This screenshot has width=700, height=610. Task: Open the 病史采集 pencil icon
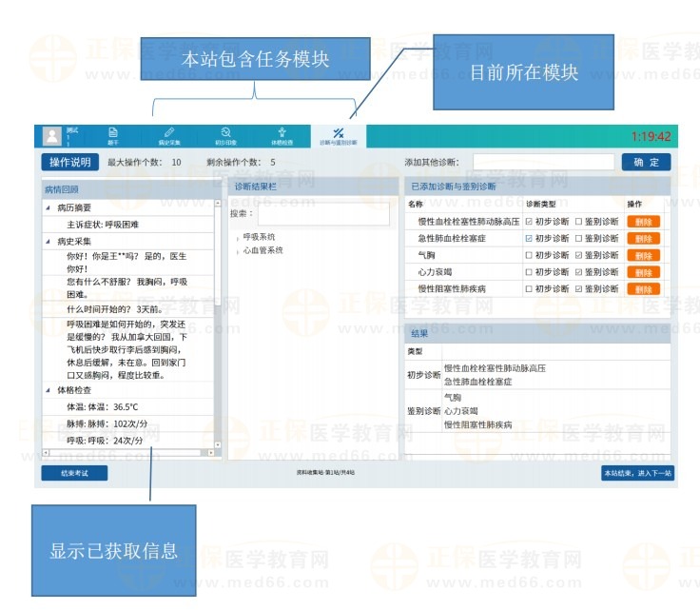click(169, 134)
